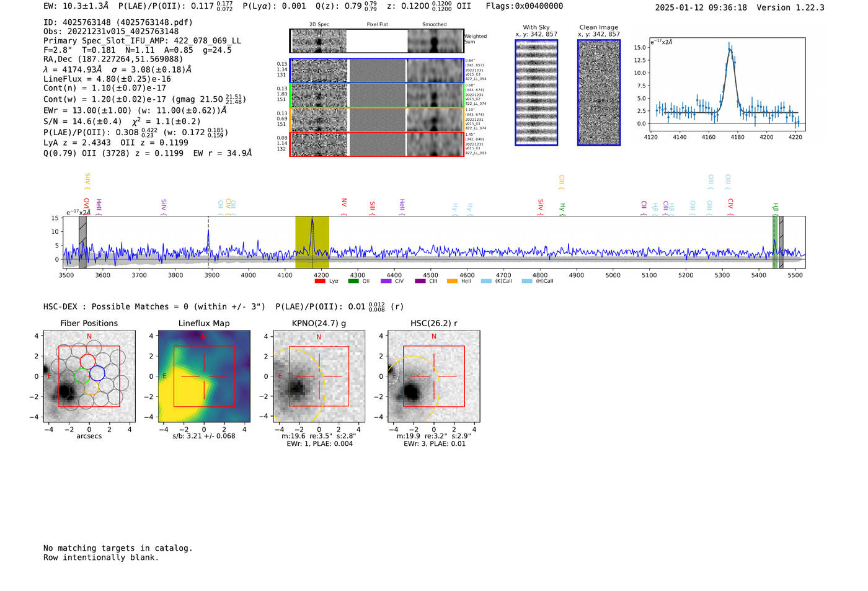Image resolution: width=868 pixels, height=591 pixels.
Task: Click the green Hβ band near 5450Å
Action: tap(774, 242)
